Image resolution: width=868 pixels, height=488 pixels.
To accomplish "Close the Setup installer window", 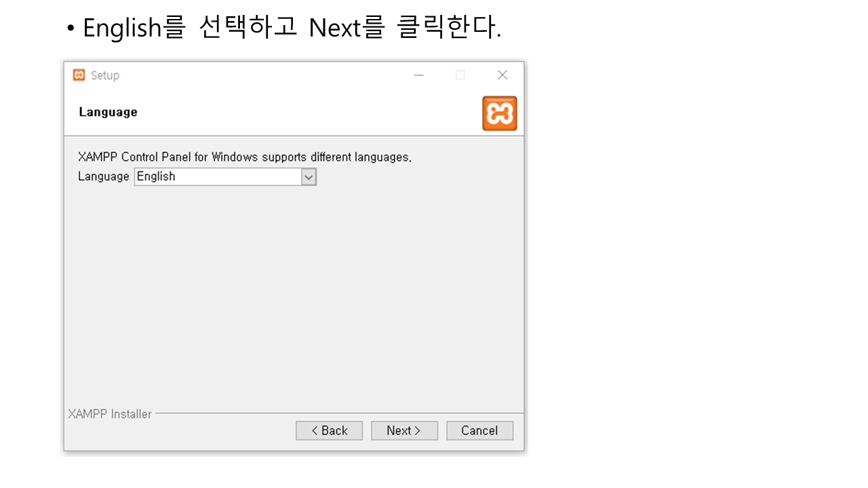I will pyautogui.click(x=502, y=75).
